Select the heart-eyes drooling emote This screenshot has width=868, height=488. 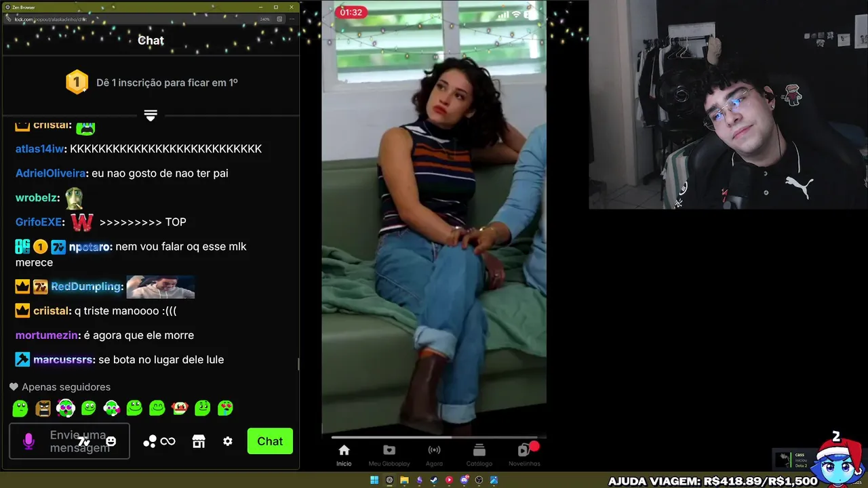click(225, 408)
